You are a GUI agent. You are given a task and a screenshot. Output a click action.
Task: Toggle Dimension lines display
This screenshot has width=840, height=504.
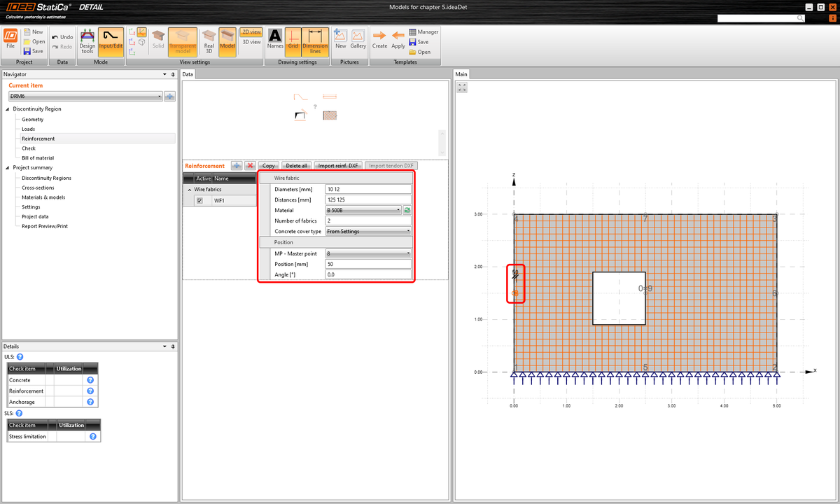[314, 41]
